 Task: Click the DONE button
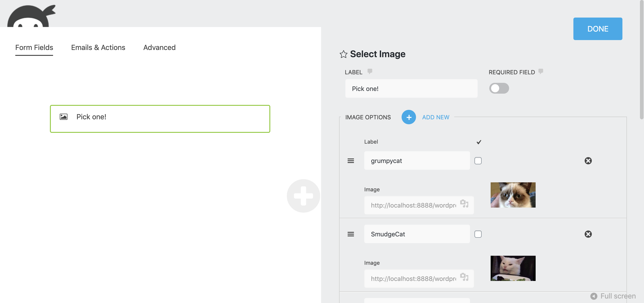tap(598, 29)
